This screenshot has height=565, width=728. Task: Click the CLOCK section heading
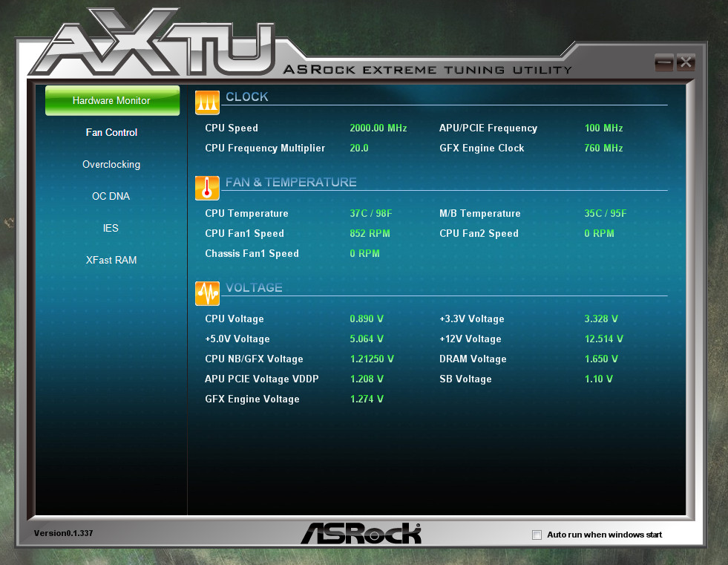pos(247,97)
